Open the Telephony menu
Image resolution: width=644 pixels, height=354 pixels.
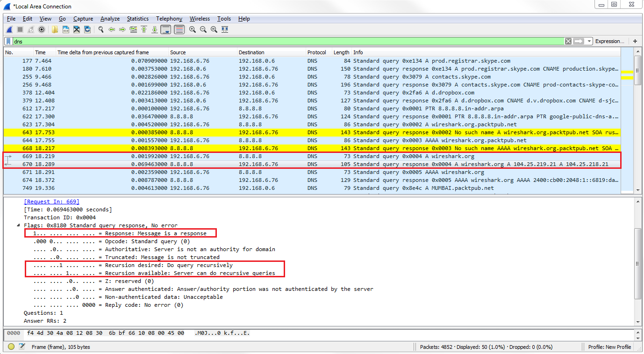point(169,19)
